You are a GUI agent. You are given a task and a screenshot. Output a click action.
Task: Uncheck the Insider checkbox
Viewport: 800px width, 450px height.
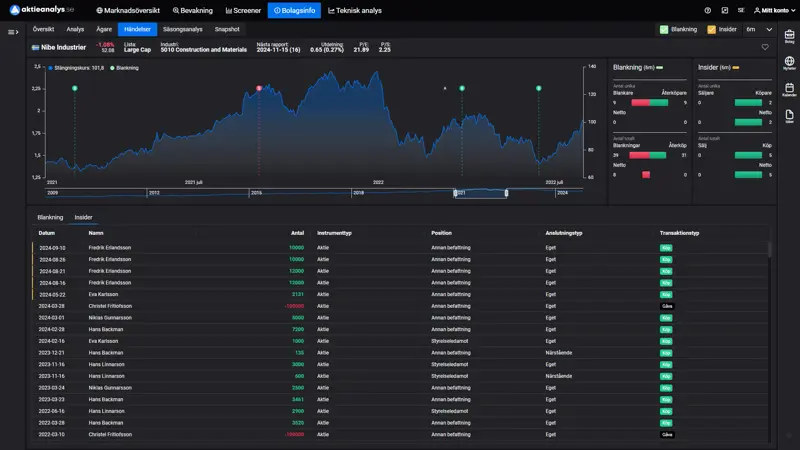coord(712,29)
